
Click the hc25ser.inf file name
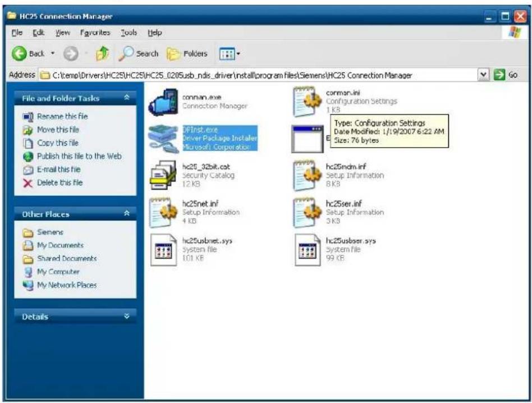coord(343,204)
